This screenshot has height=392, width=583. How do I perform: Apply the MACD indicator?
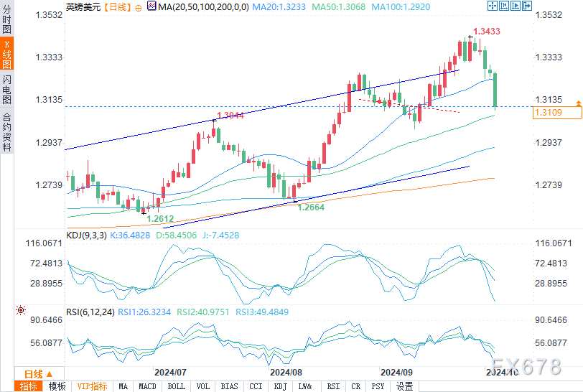click(147, 386)
